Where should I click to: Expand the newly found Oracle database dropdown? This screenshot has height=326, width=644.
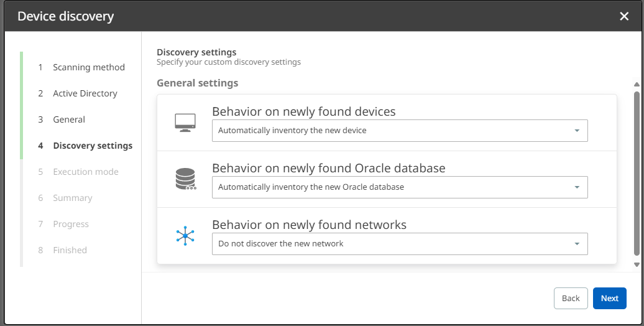(x=399, y=187)
